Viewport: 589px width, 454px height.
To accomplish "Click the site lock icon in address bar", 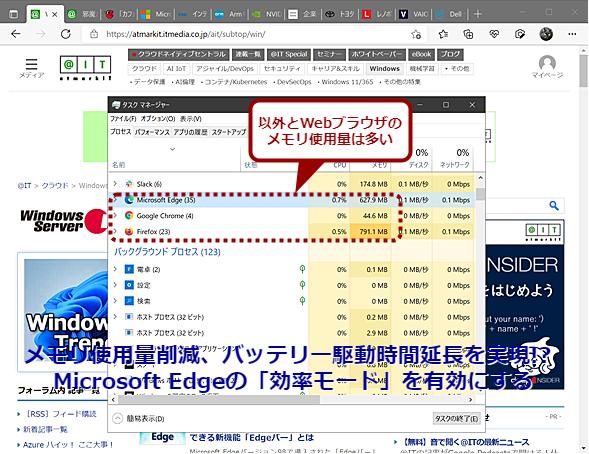I will 94,34.
